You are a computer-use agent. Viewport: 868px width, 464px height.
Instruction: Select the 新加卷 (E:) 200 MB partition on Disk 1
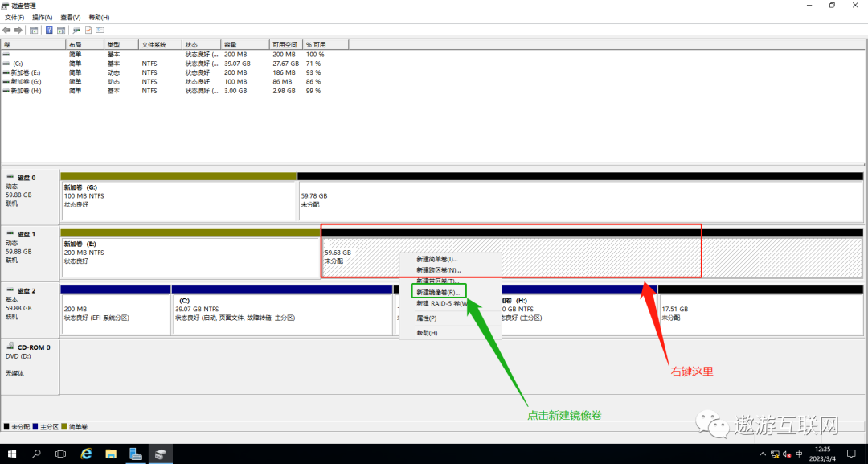tap(190, 253)
